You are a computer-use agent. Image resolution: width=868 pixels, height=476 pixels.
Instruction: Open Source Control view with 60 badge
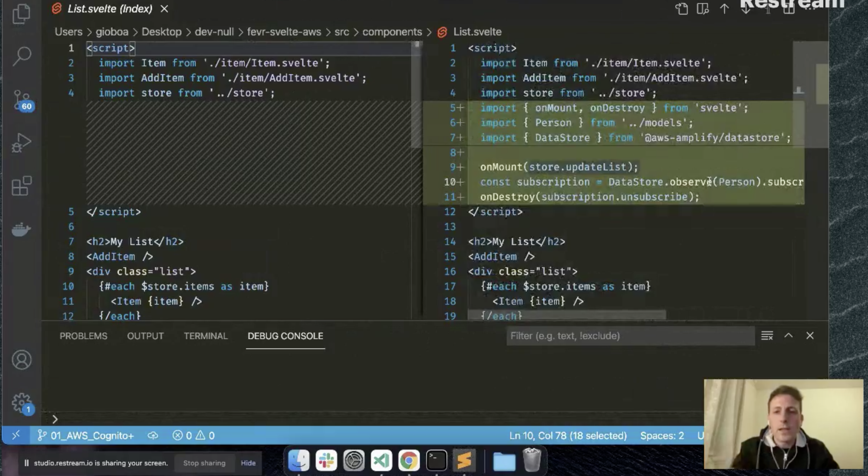coord(22,100)
